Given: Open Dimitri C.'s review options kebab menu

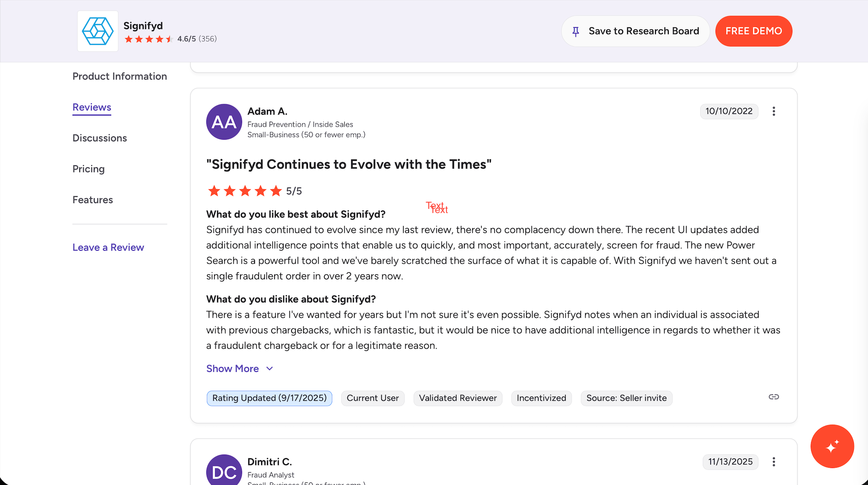Looking at the screenshot, I should pos(773,462).
